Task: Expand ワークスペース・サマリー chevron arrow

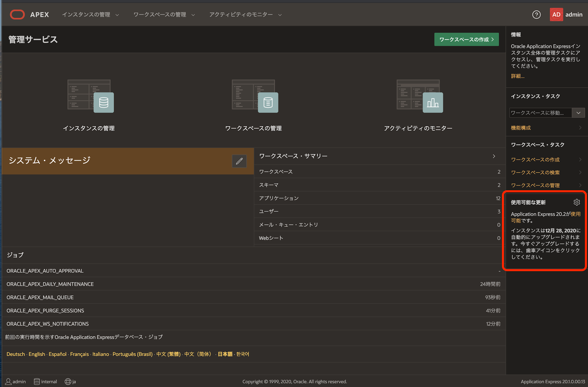Action: click(494, 156)
